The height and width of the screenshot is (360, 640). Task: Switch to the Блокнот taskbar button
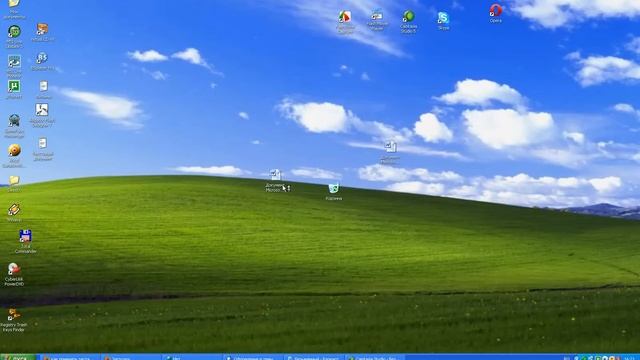click(313, 357)
